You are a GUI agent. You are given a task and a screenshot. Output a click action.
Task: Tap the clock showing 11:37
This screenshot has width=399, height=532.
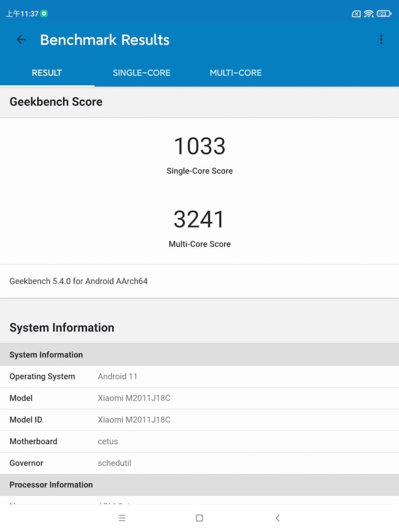pyautogui.click(x=22, y=14)
